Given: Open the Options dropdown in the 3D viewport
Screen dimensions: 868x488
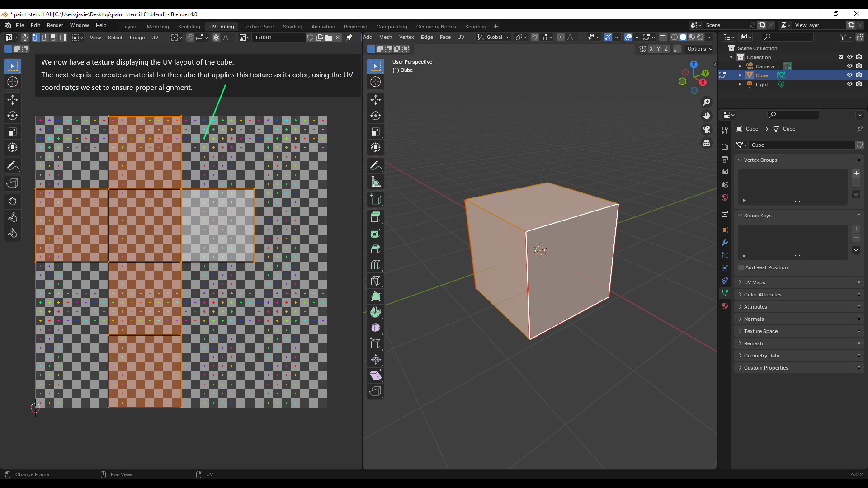Looking at the screenshot, I should pyautogui.click(x=700, y=49).
